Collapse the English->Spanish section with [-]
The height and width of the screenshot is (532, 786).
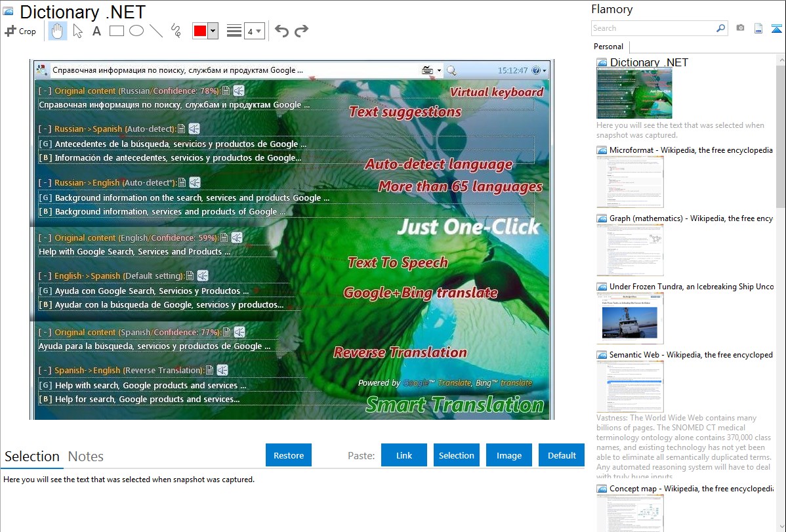click(x=45, y=276)
